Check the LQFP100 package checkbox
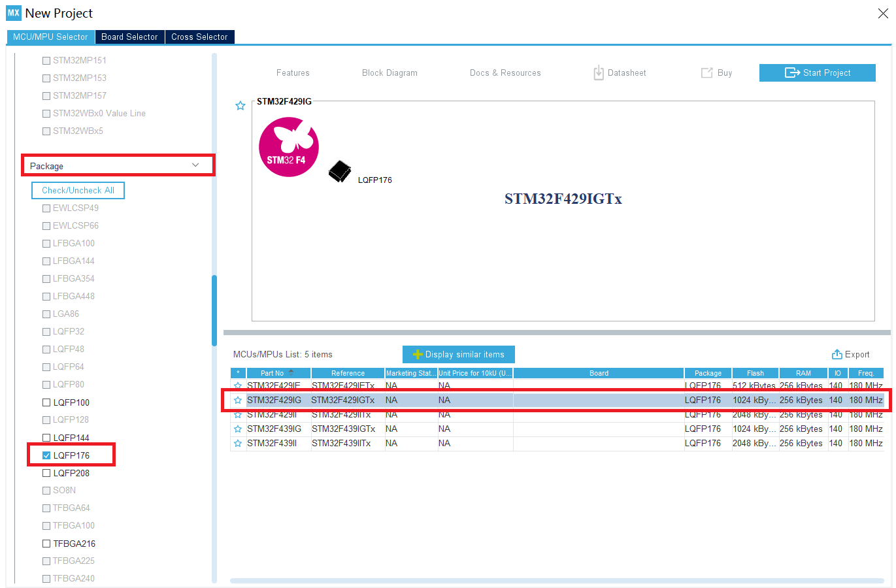896x588 pixels. (x=46, y=402)
